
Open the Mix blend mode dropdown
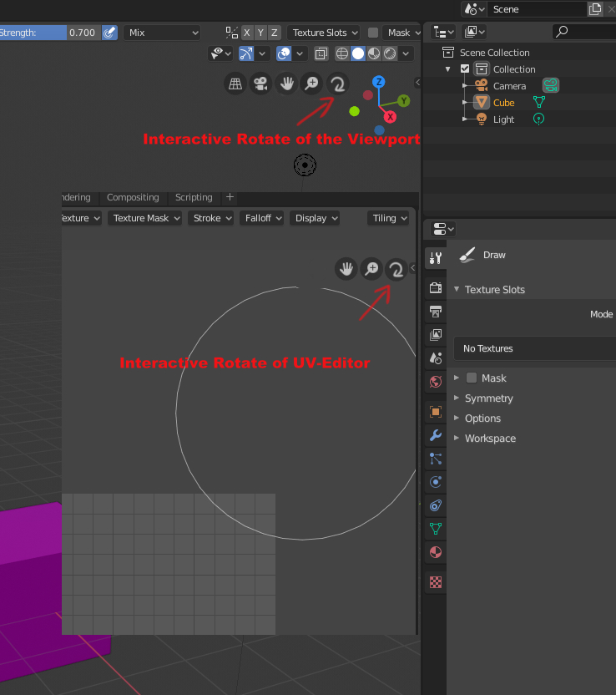[x=162, y=33]
